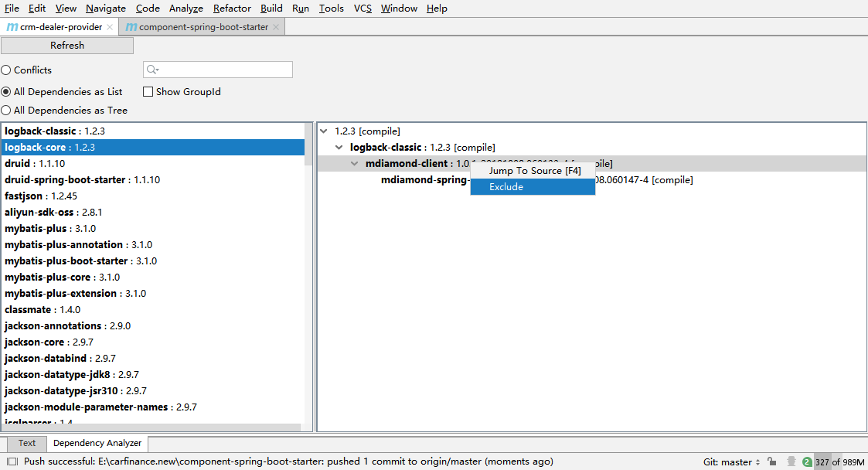868x470 pixels.
Task: Collapse the 1.2.3 [compile] root node
Action: coord(324,131)
